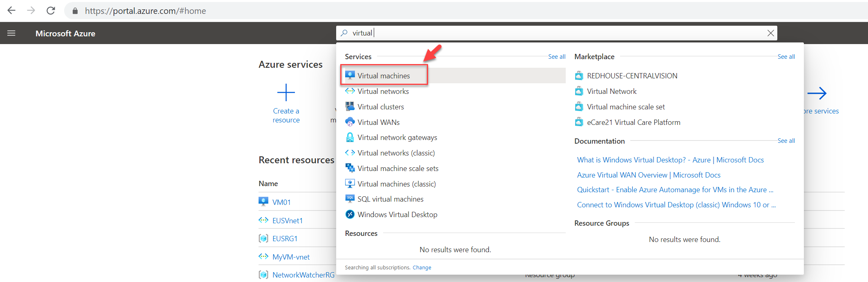Open the Azure portal hamburger menu
This screenshot has width=868, height=282.
click(x=11, y=33)
